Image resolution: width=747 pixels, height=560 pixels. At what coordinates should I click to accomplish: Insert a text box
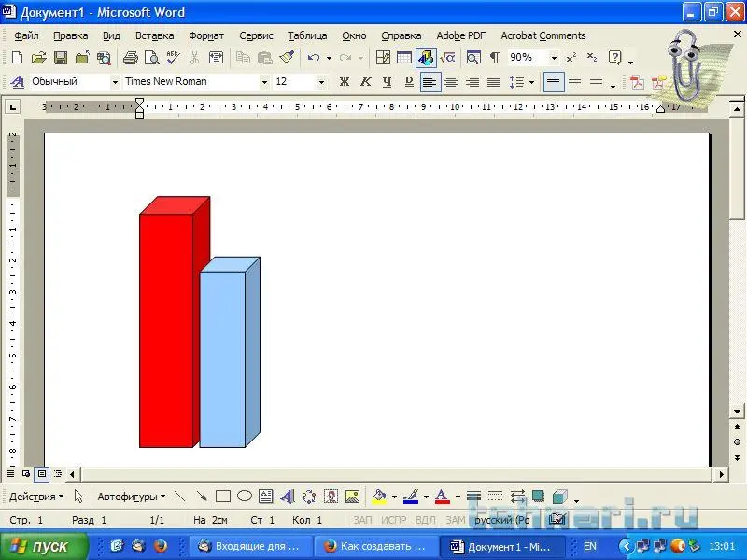point(265,497)
